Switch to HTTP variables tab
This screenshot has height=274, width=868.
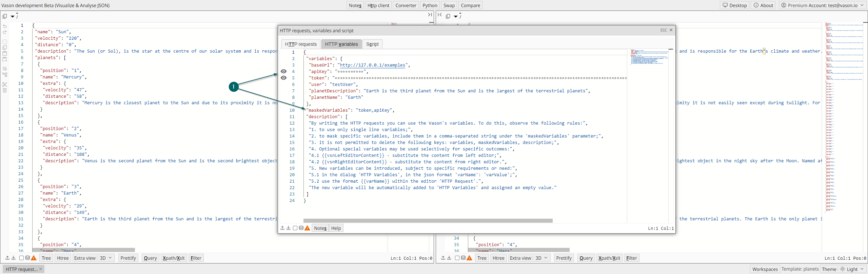[x=341, y=44]
